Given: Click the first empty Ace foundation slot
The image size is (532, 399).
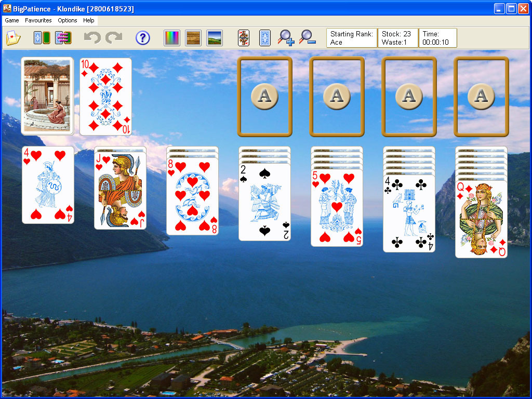Looking at the screenshot, I should pos(264,96).
